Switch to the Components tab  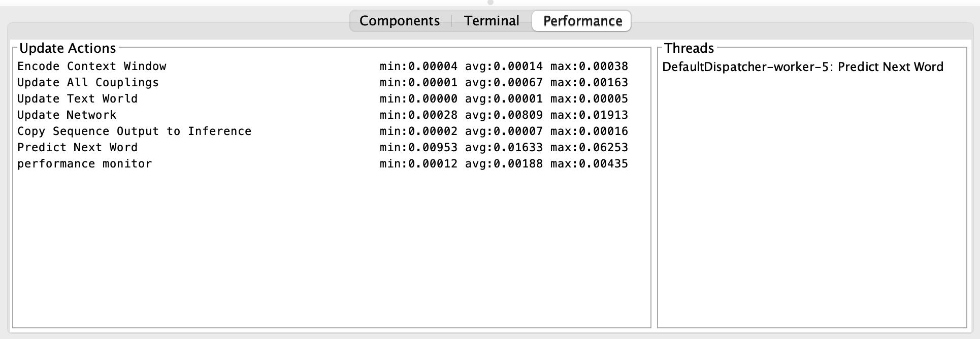(399, 21)
